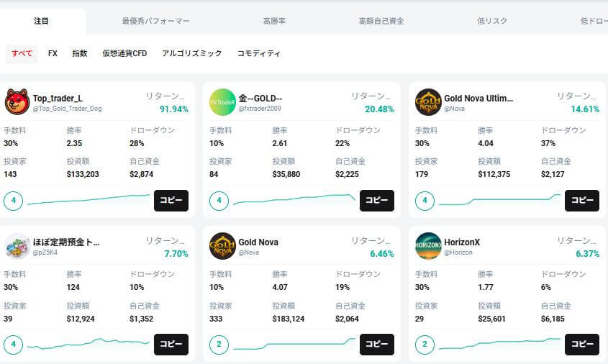Image resolution: width=608 pixels, height=364 pixels.
Task: Open 金--GOLD-- FXTradeR avatar
Action: [222, 102]
